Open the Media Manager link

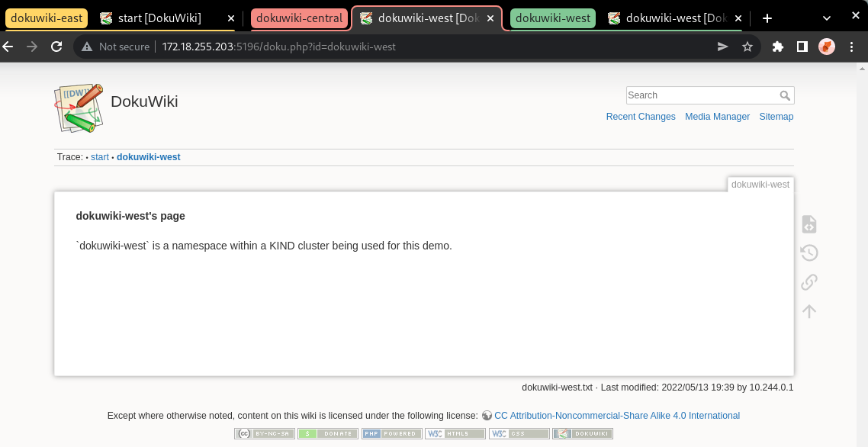coord(717,117)
